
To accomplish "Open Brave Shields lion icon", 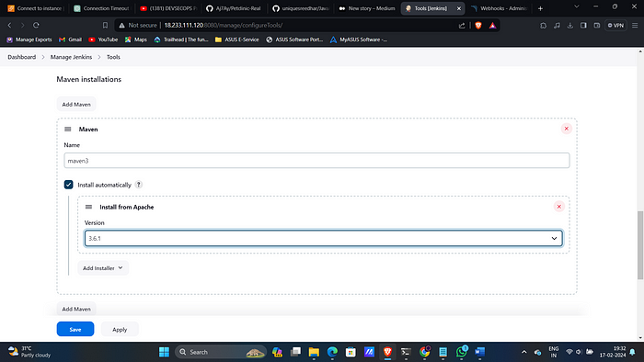I will click(x=478, y=26).
